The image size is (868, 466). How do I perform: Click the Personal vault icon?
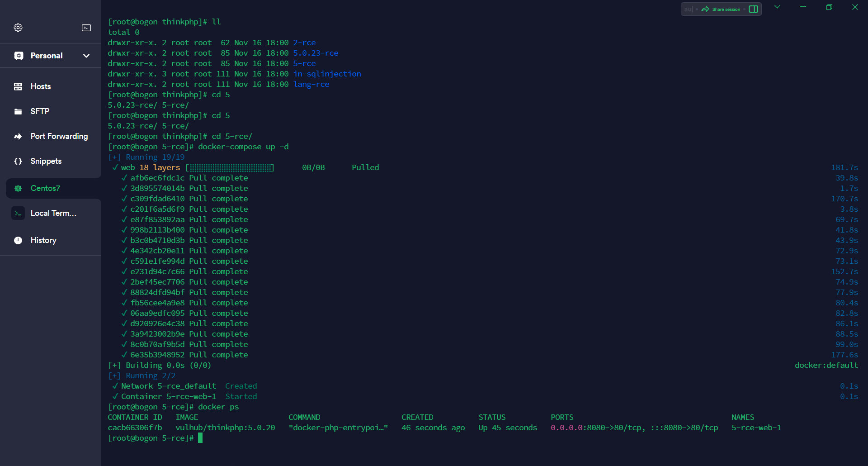pos(19,56)
